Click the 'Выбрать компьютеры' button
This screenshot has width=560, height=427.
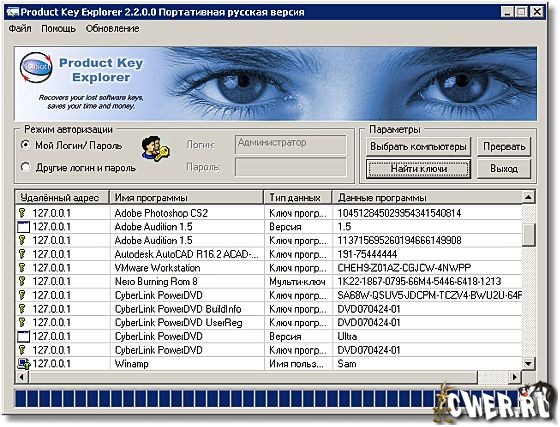418,147
